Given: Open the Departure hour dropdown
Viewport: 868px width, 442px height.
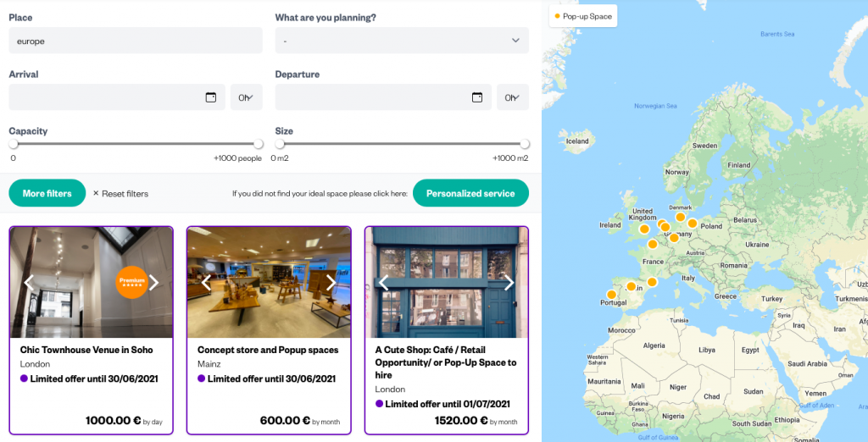Looking at the screenshot, I should [x=512, y=97].
